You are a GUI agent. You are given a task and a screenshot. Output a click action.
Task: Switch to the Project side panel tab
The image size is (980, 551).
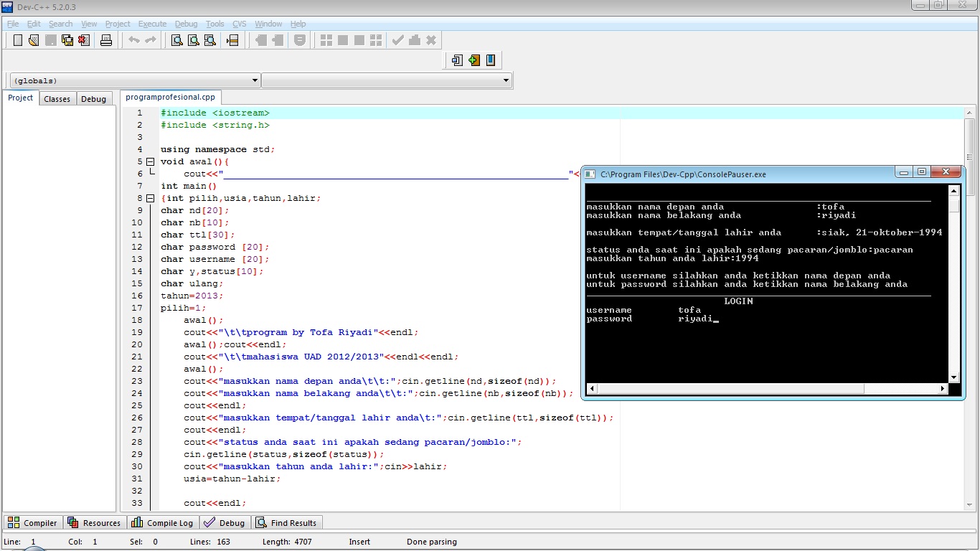[21, 98]
